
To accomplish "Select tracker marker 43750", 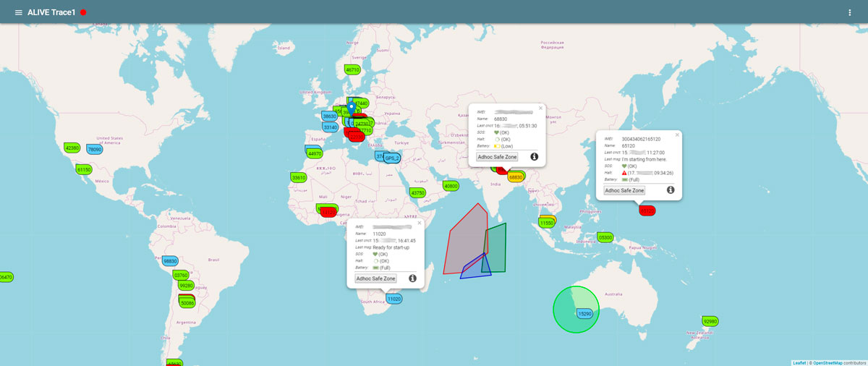I will tap(417, 193).
